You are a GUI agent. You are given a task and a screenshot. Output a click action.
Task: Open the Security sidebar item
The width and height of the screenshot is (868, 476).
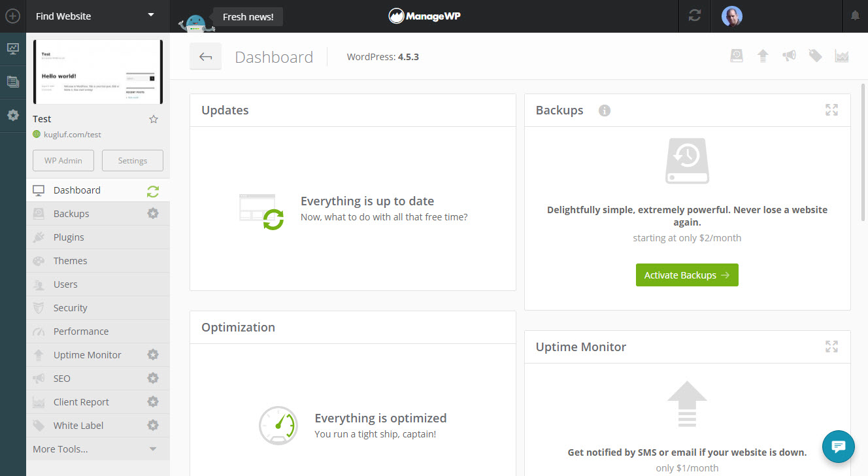70,308
